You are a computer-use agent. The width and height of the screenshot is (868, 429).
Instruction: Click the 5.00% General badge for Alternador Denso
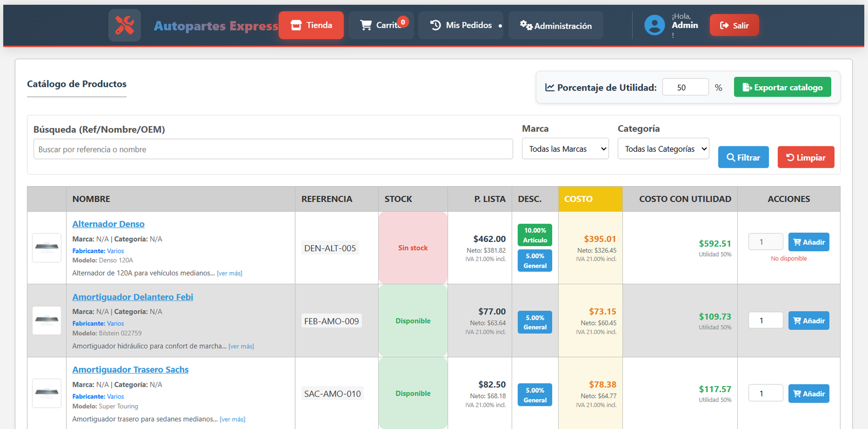pyautogui.click(x=535, y=261)
